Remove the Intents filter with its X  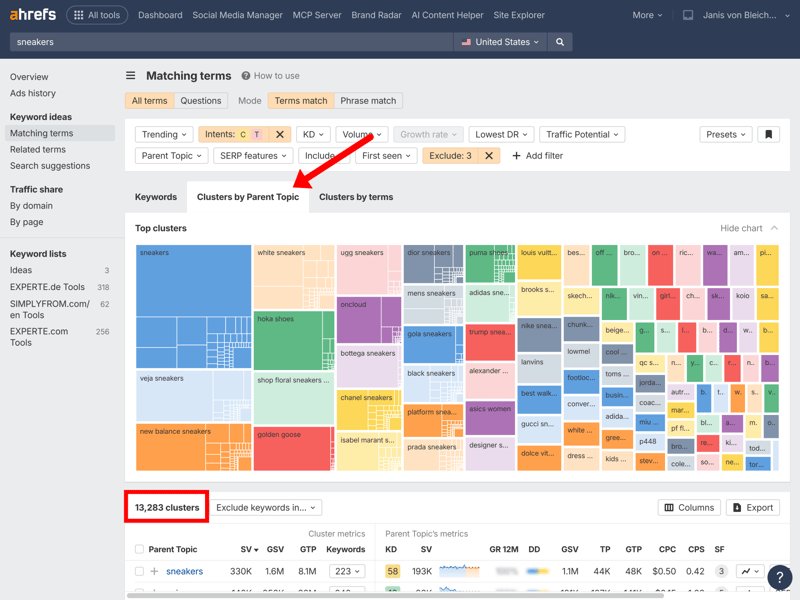click(x=280, y=134)
